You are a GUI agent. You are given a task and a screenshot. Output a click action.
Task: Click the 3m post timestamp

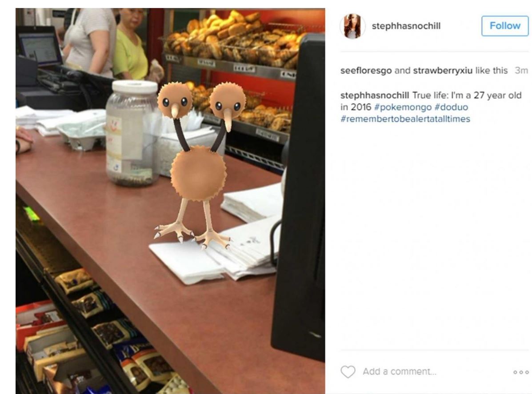[x=521, y=71]
